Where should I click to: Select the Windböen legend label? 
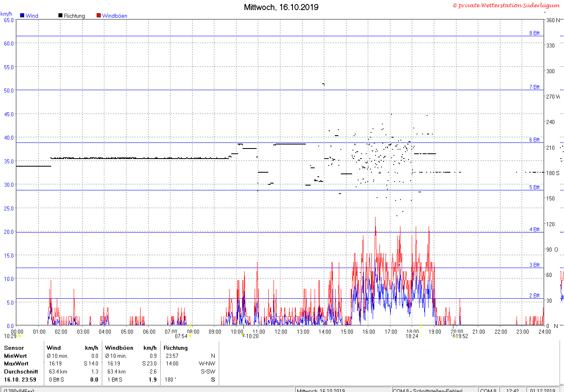click(x=114, y=16)
